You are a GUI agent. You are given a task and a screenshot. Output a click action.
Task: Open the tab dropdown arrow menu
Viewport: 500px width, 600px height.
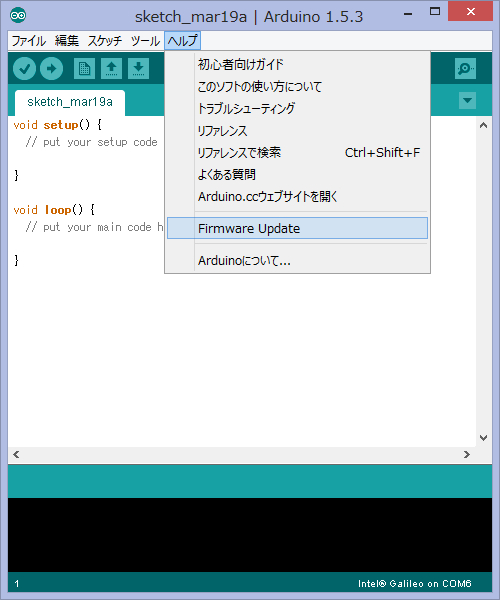pyautogui.click(x=467, y=101)
